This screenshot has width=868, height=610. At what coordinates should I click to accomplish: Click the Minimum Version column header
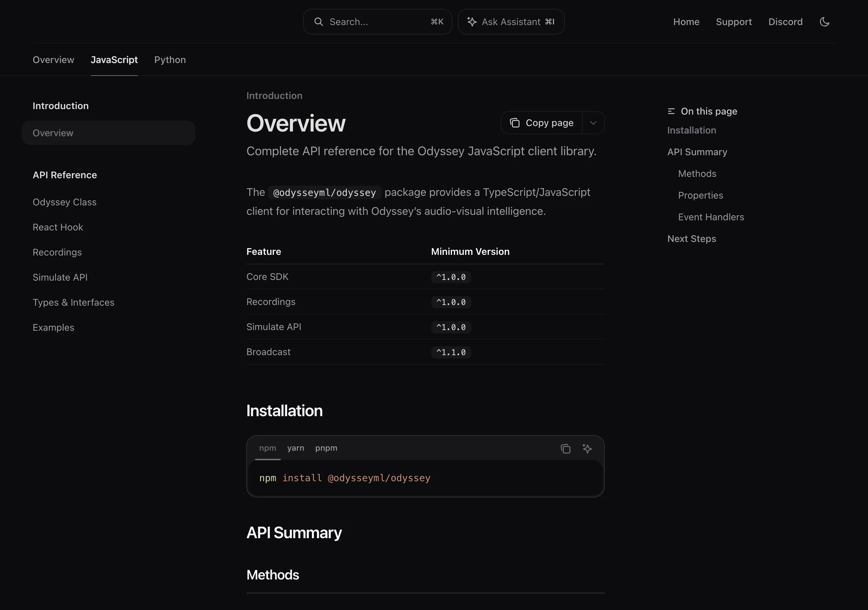[x=470, y=252]
